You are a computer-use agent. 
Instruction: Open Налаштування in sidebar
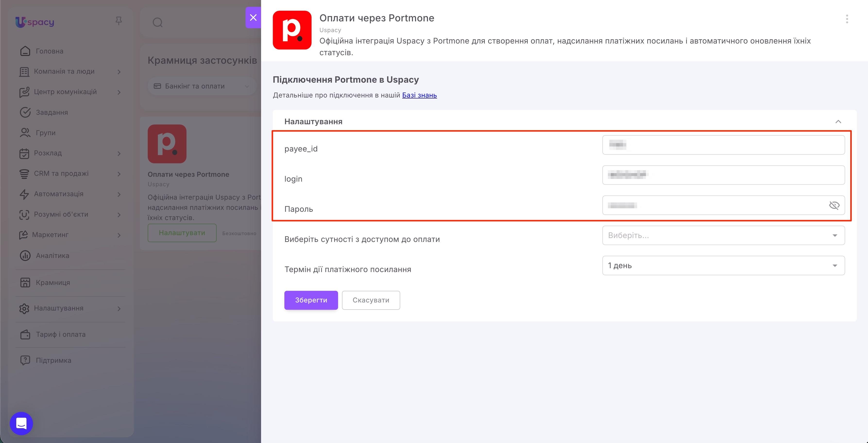click(x=59, y=308)
